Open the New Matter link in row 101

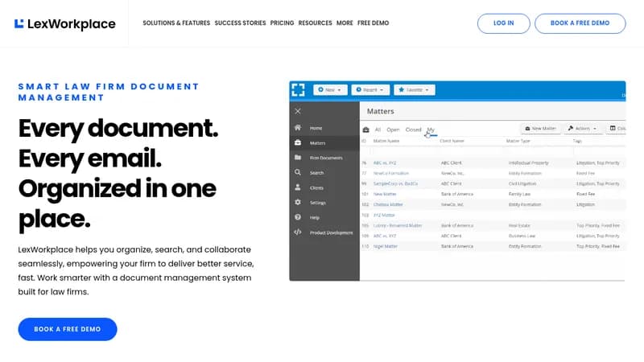click(x=385, y=194)
